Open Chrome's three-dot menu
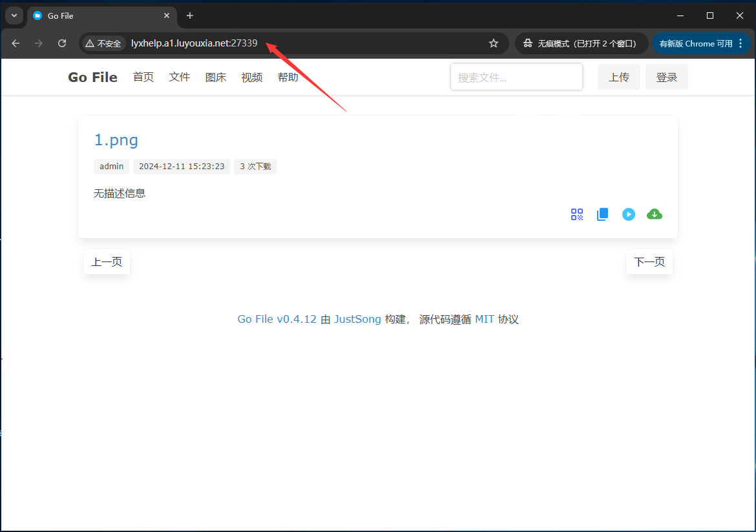 (740, 43)
